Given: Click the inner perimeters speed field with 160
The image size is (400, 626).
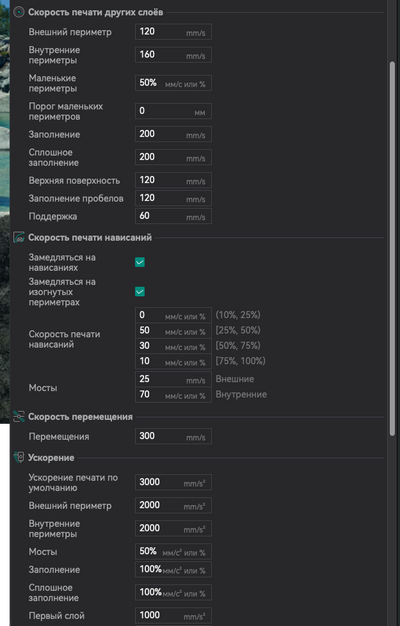Looking at the screenshot, I should point(173,55).
